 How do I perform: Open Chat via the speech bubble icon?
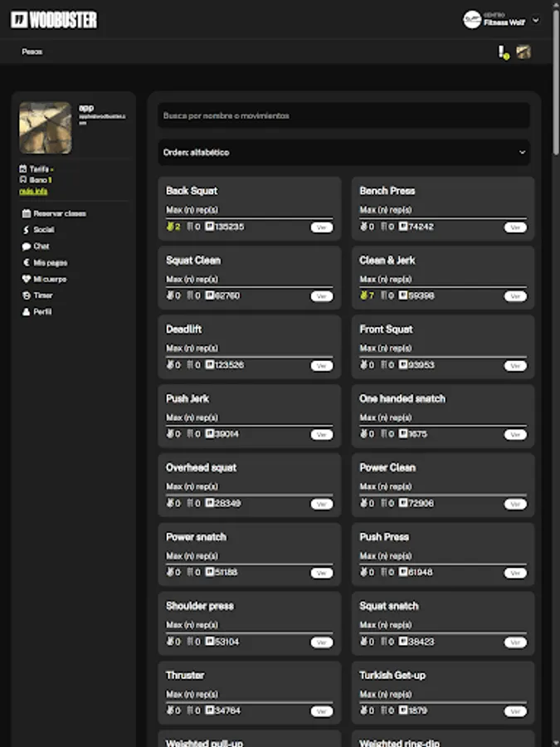click(x=26, y=246)
